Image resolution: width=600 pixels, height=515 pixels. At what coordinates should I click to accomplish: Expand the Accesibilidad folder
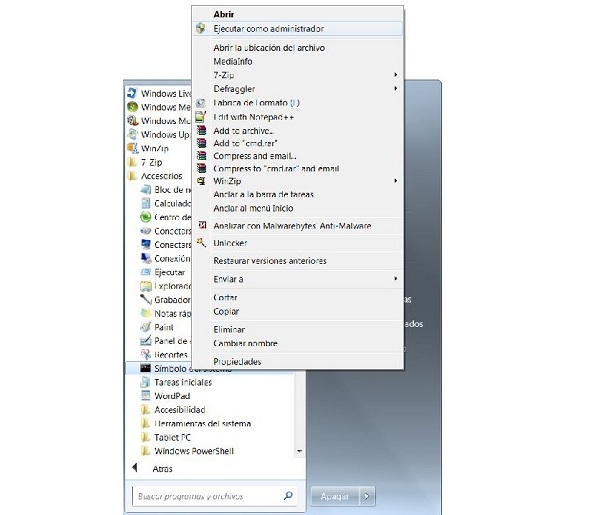tap(173, 410)
